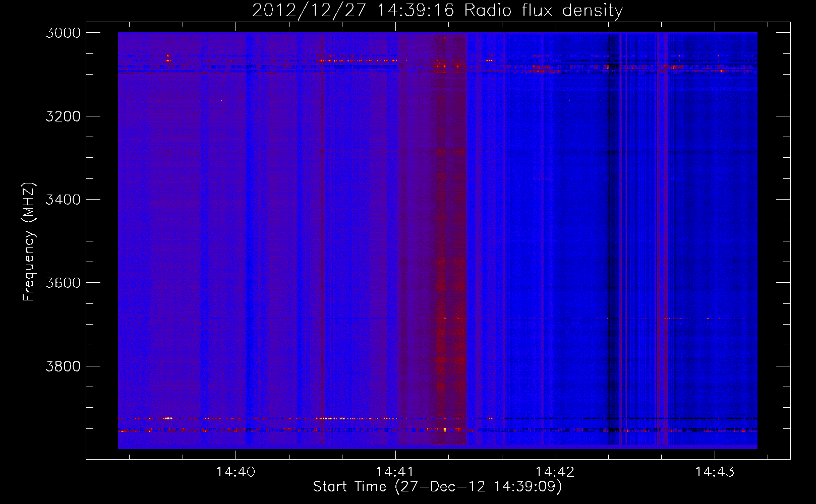
Task: Select the 3000 frequency axis label
Action: pyautogui.click(x=63, y=33)
